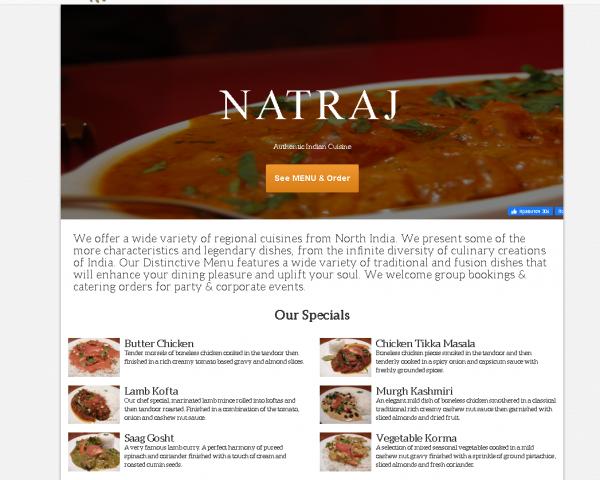Select the Lamb Kofta heading
Viewport: 600px width, 480px height.
tap(151, 391)
